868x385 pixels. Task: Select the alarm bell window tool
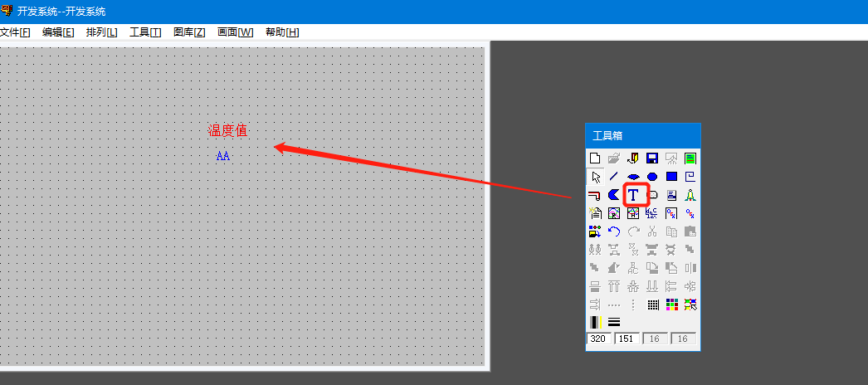pos(690,195)
